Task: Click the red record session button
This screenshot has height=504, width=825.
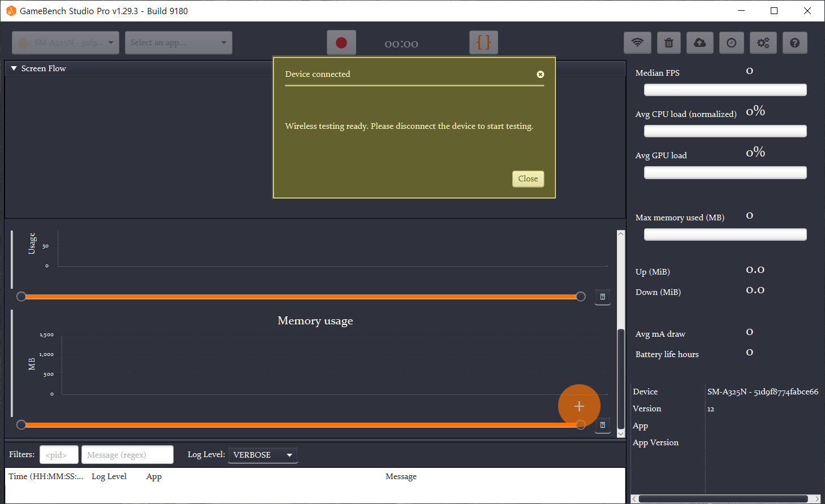Action: [342, 42]
